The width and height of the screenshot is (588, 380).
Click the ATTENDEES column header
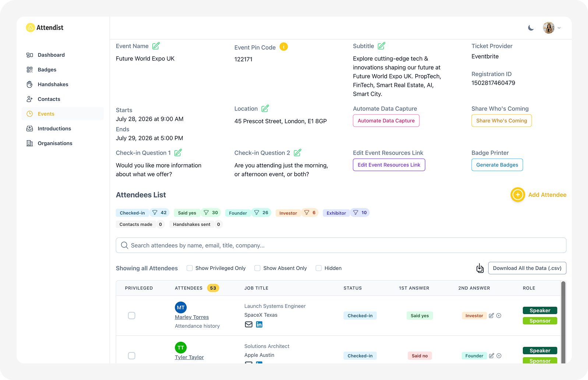point(189,288)
